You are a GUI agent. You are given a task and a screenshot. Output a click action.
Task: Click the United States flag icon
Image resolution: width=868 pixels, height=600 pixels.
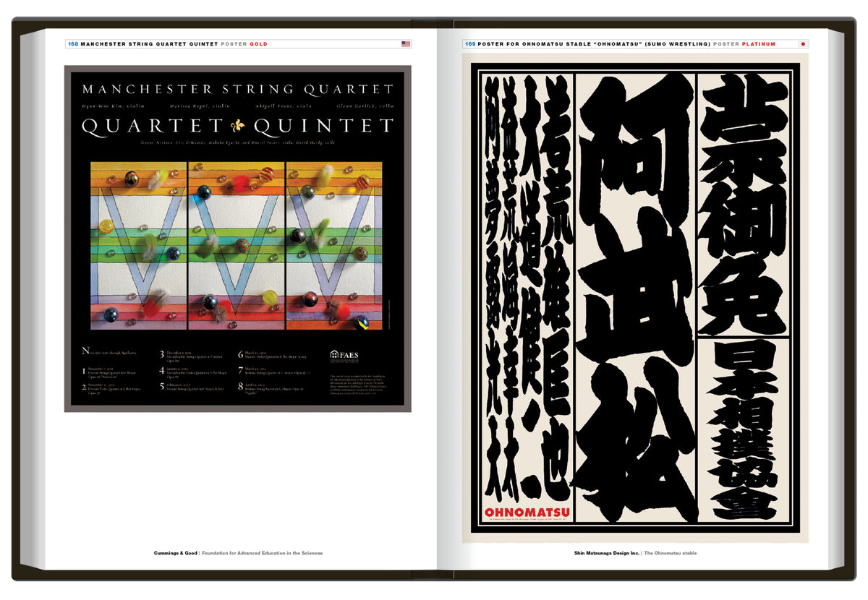click(x=406, y=44)
